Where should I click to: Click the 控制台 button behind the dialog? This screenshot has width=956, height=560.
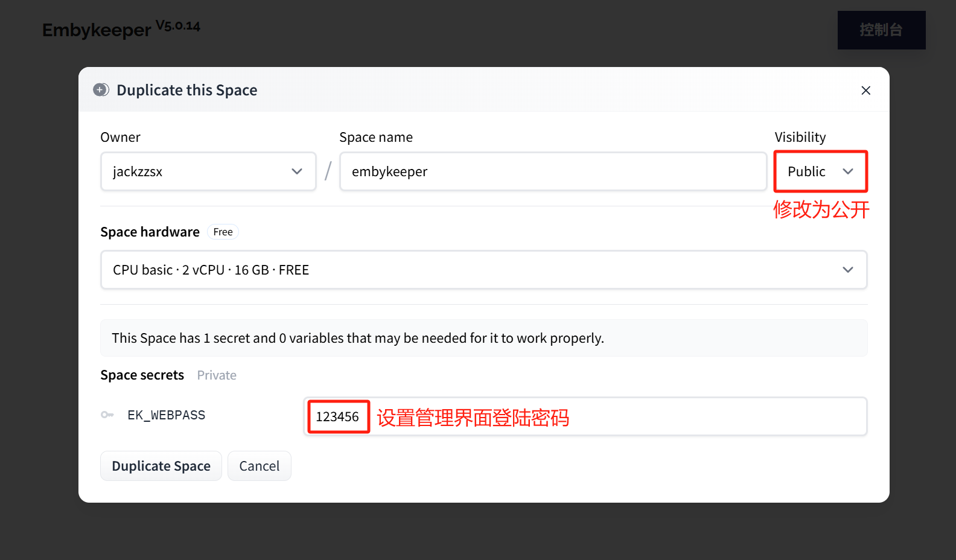[881, 30]
